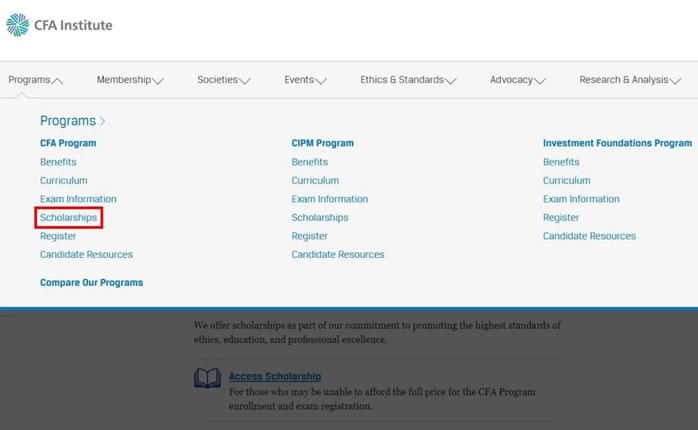The height and width of the screenshot is (430, 698).
Task: Open CFA Program Scholarships link
Action: pyautogui.click(x=68, y=217)
